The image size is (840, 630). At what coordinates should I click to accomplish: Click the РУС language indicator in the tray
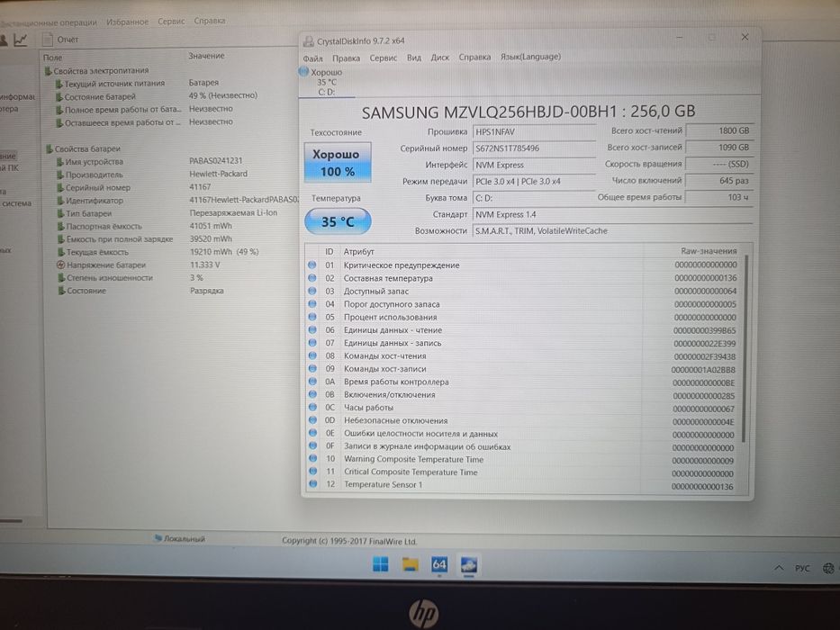(x=802, y=569)
